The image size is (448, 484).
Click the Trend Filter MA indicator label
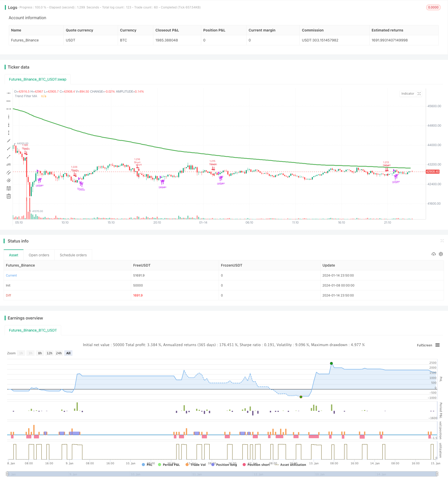pyautogui.click(x=26, y=96)
